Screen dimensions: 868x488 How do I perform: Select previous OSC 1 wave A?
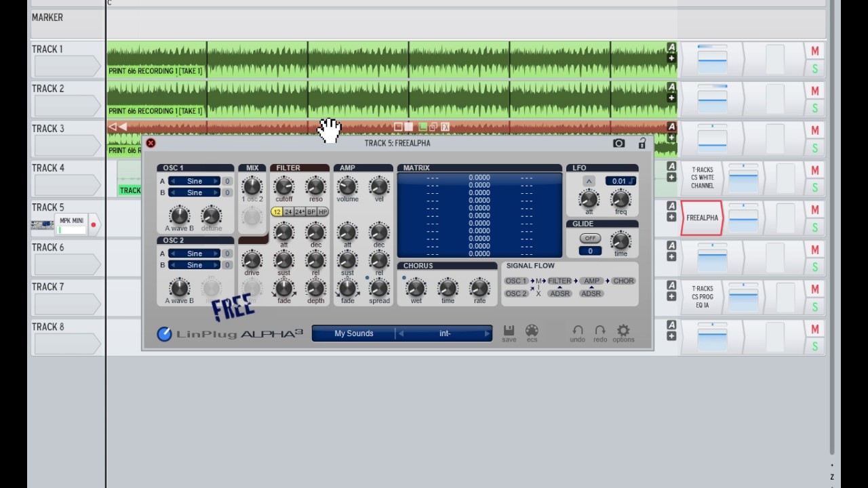(173, 181)
